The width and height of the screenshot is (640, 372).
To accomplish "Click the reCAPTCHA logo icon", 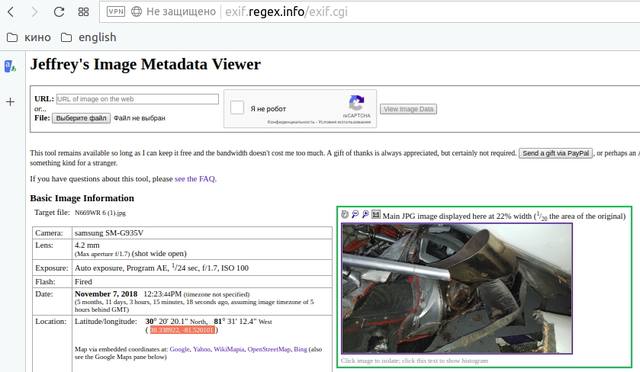I will [356, 103].
